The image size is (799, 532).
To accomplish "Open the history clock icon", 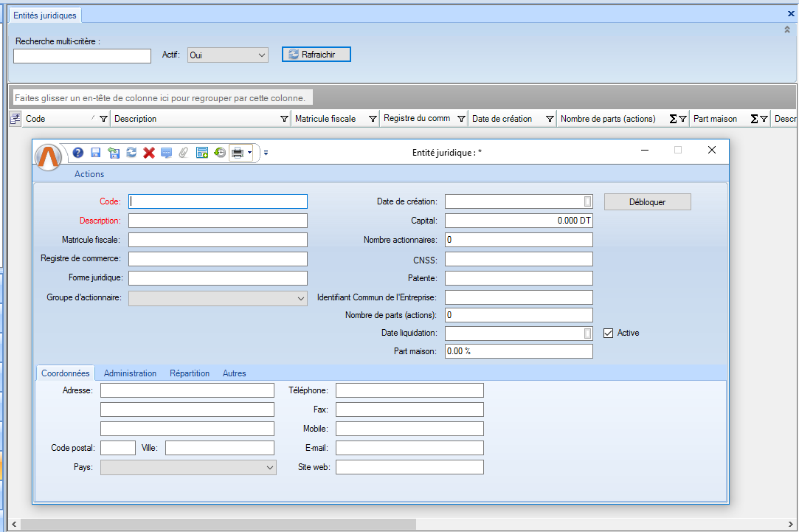I will point(220,153).
